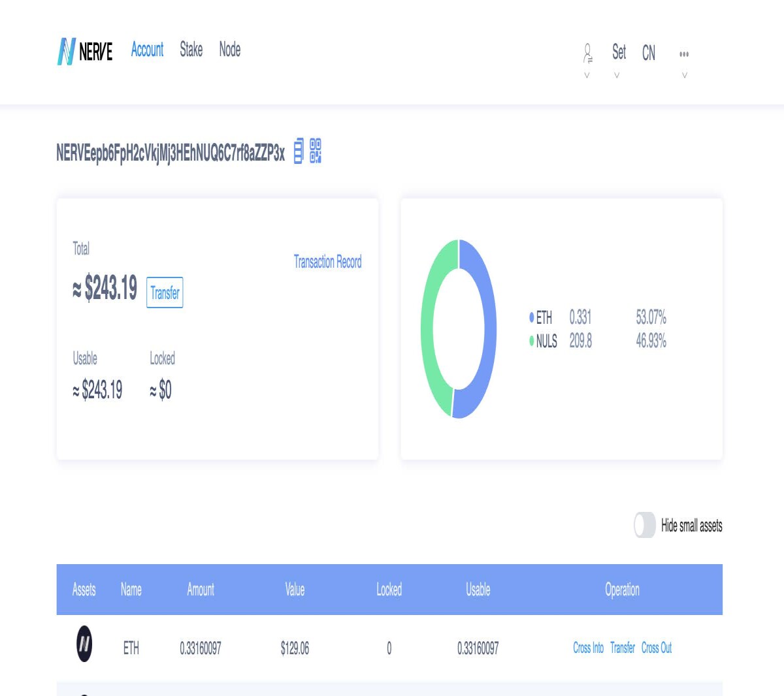This screenshot has width=784, height=696.
Task: Click the ETH asset coin icon
Action: [x=84, y=644]
